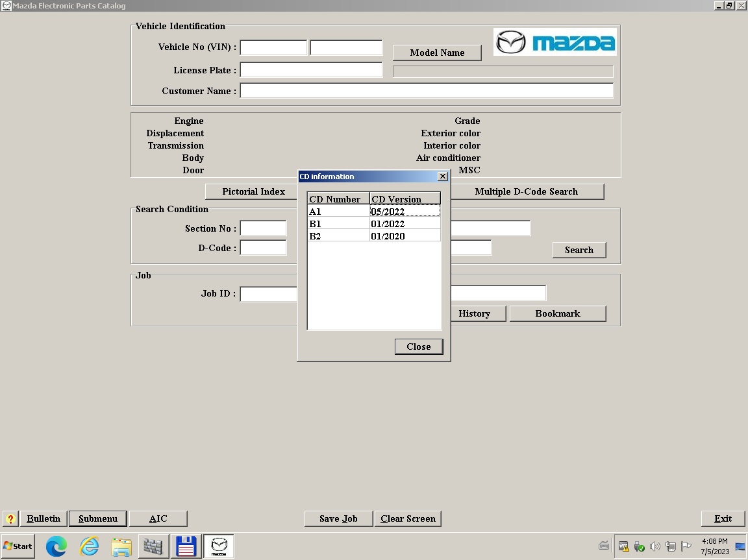Open Microsoft Edge from the taskbar
The image size is (748, 560).
(x=56, y=546)
